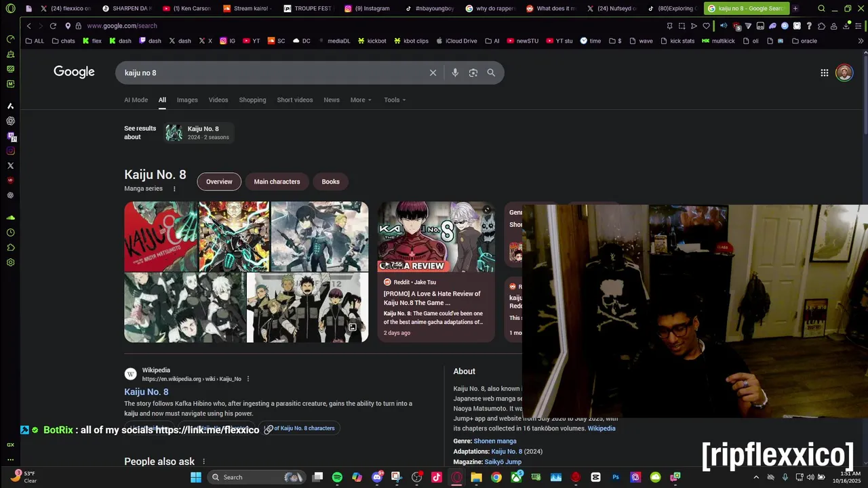This screenshot has height=488, width=868.
Task: Select the Books chip
Action: pos(330,182)
